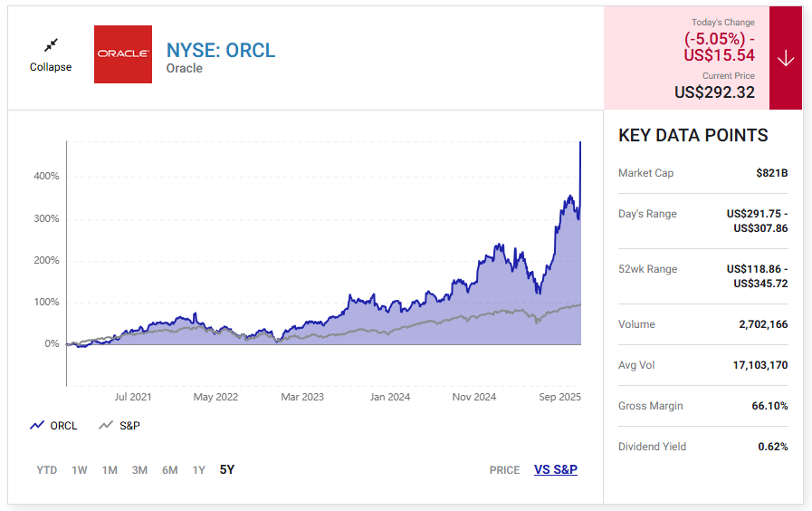Select the 1M time range
The width and height of the screenshot is (812, 511).
point(110,470)
